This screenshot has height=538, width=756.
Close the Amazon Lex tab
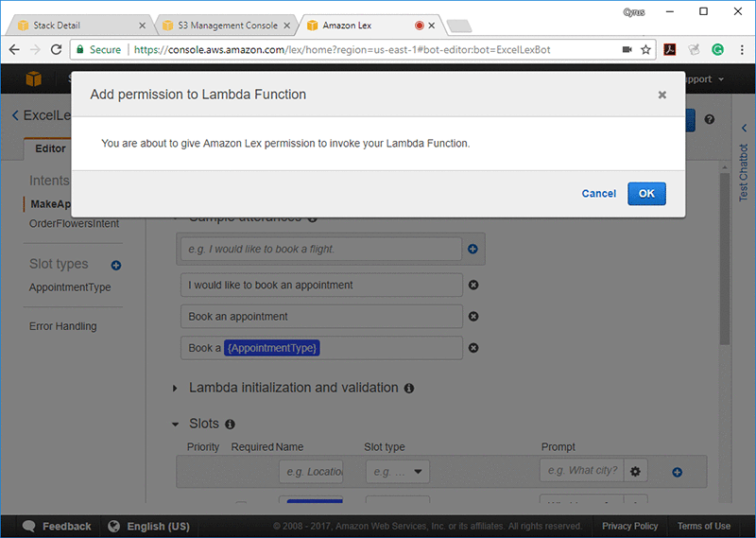432,26
